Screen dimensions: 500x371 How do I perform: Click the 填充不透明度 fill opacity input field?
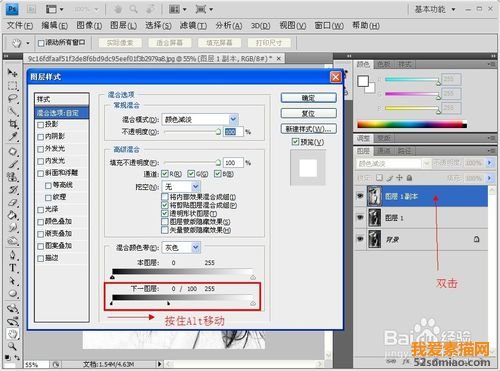pyautogui.click(x=233, y=163)
